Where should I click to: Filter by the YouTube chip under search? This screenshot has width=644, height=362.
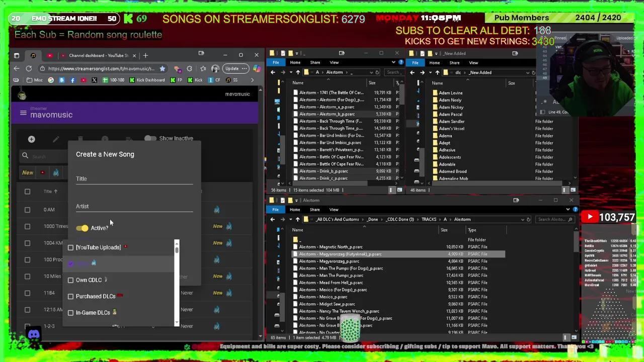click(x=42, y=172)
